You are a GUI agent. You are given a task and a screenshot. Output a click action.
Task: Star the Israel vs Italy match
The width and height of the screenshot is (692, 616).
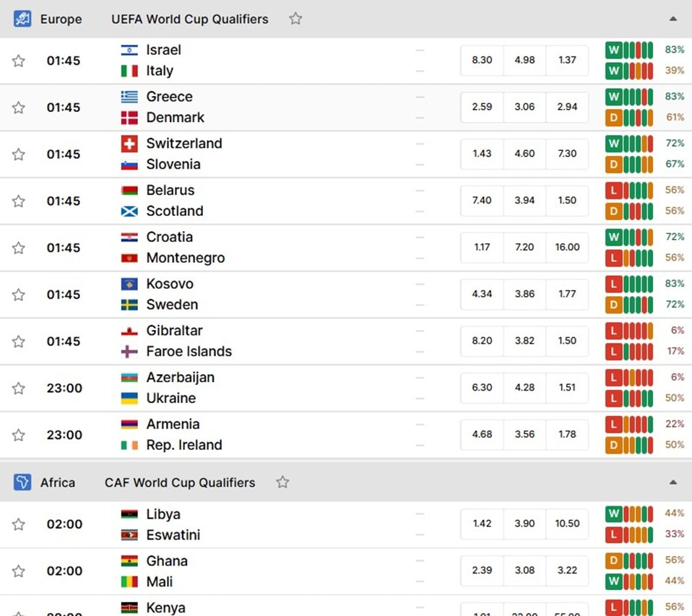point(18,61)
